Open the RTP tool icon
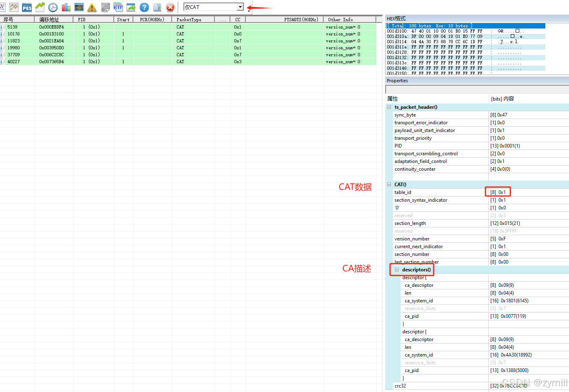569x392 pixels. pyautogui.click(x=118, y=7)
